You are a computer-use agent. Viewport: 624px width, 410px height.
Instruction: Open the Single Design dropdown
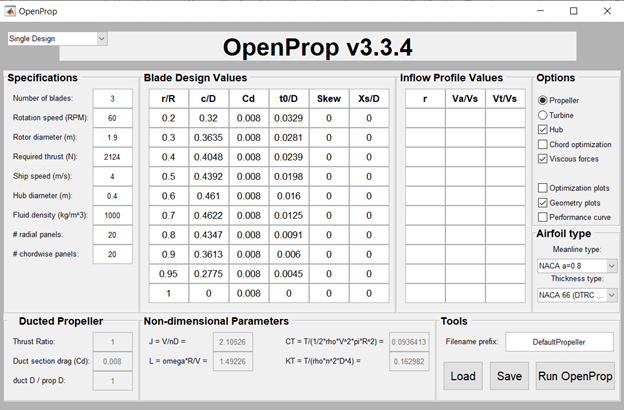click(57, 39)
